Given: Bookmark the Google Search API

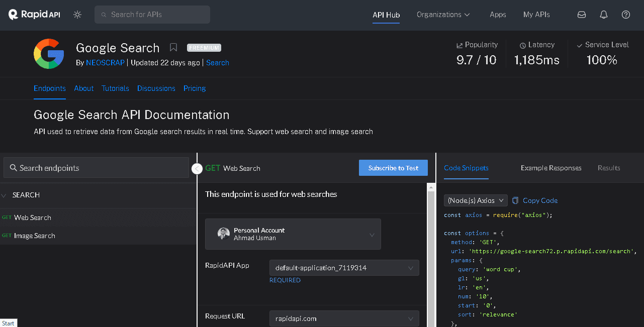Looking at the screenshot, I should click(173, 48).
